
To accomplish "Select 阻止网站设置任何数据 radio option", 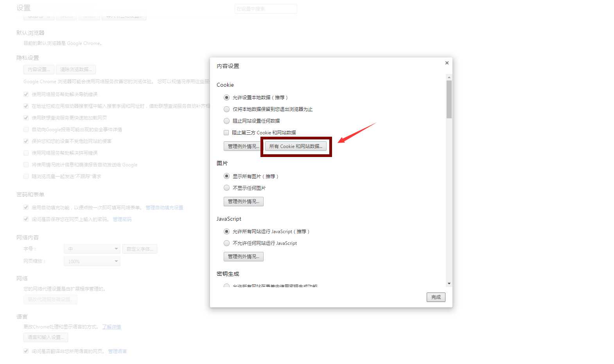I will (x=226, y=121).
